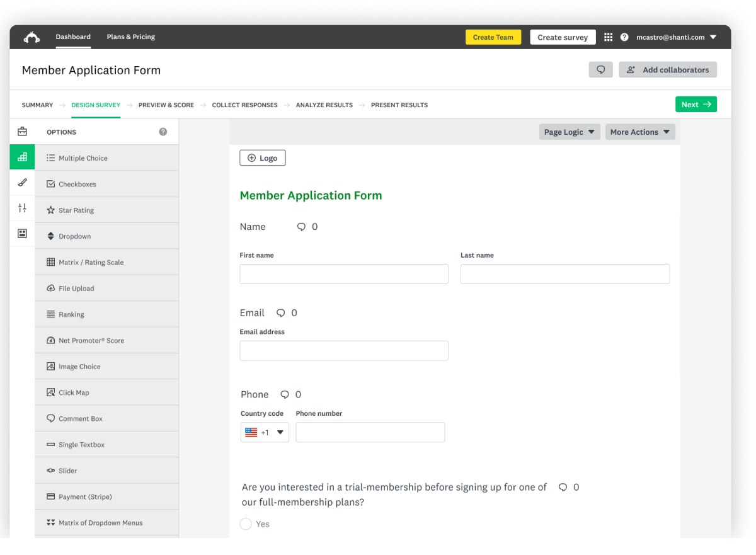The image size is (756, 555).
Task: Add a Comment Box question
Action: 106,418
